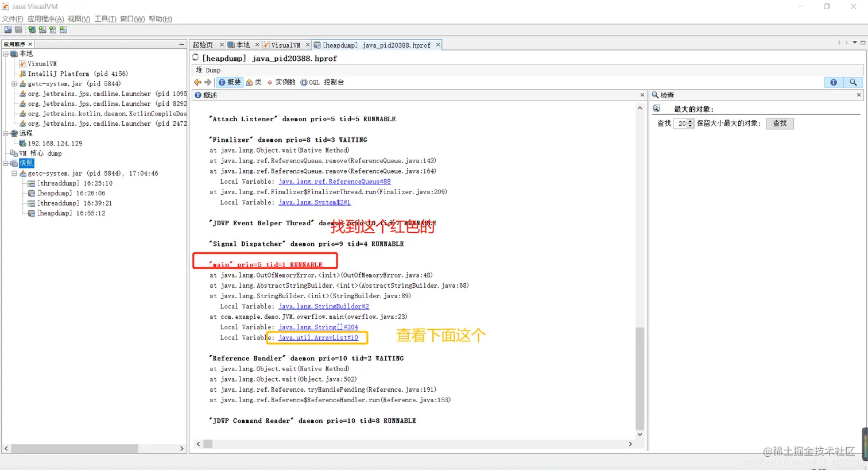Viewport: 868px width, 470px height.
Task: Toggle the blue info button above inspect panel
Action: tap(834, 82)
